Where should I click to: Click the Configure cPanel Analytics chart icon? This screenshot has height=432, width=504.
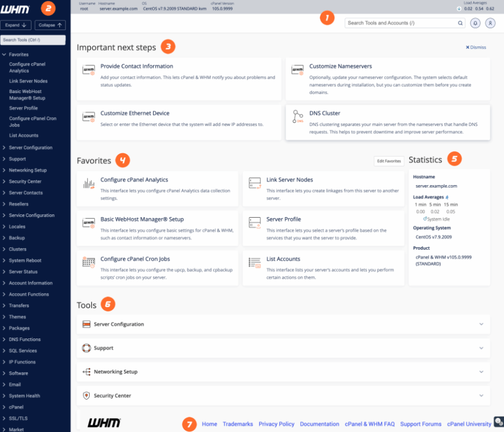[89, 183]
